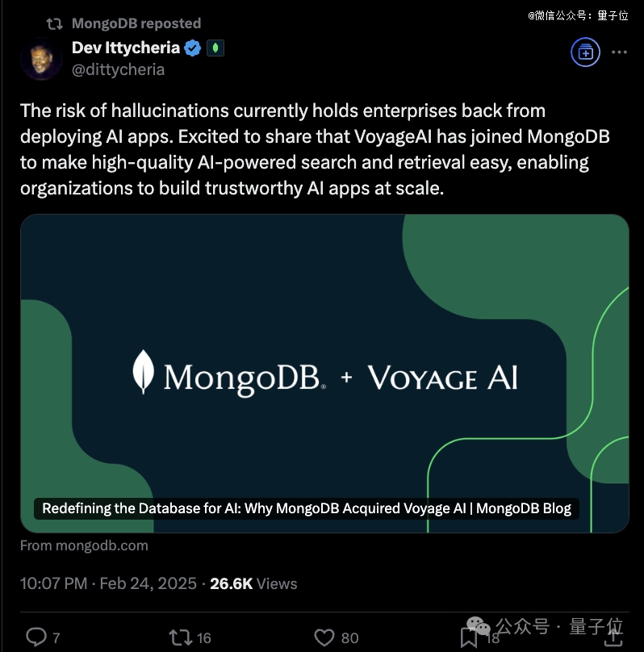This screenshot has height=652, width=644.
Task: Click the blue circled plus icon
Action: pos(584,52)
